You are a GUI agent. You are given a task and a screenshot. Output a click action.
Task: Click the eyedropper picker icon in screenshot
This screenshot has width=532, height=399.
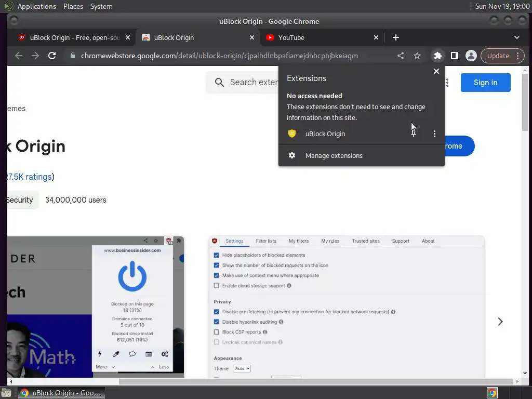coord(116,354)
